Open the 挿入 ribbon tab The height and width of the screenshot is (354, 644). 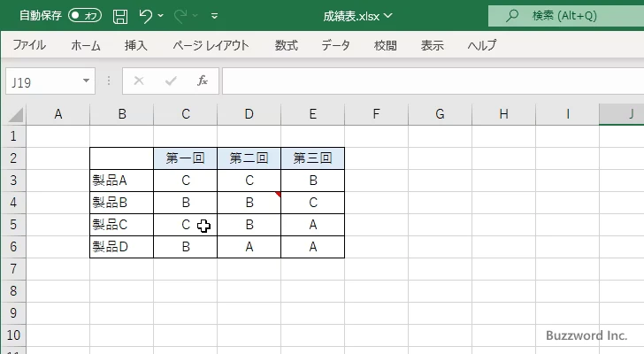[x=136, y=45]
